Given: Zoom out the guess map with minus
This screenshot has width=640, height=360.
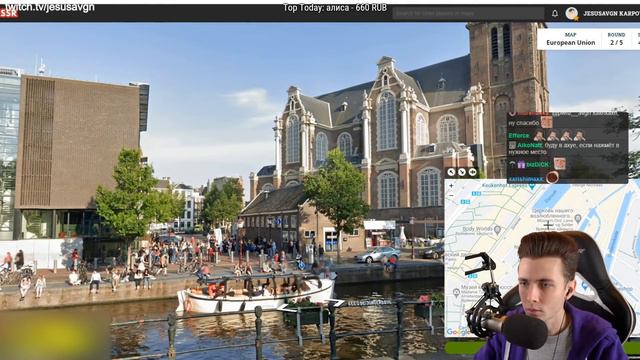Looking at the screenshot, I should point(451,196).
